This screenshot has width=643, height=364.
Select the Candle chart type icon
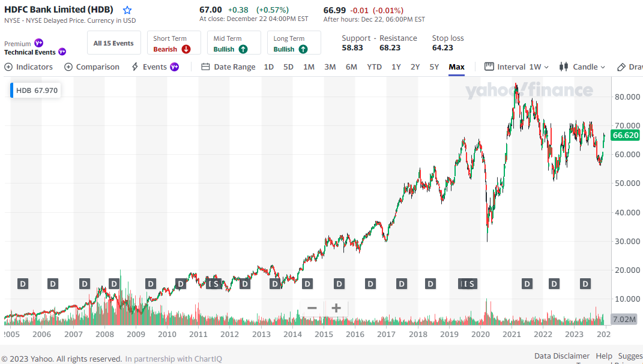(563, 67)
